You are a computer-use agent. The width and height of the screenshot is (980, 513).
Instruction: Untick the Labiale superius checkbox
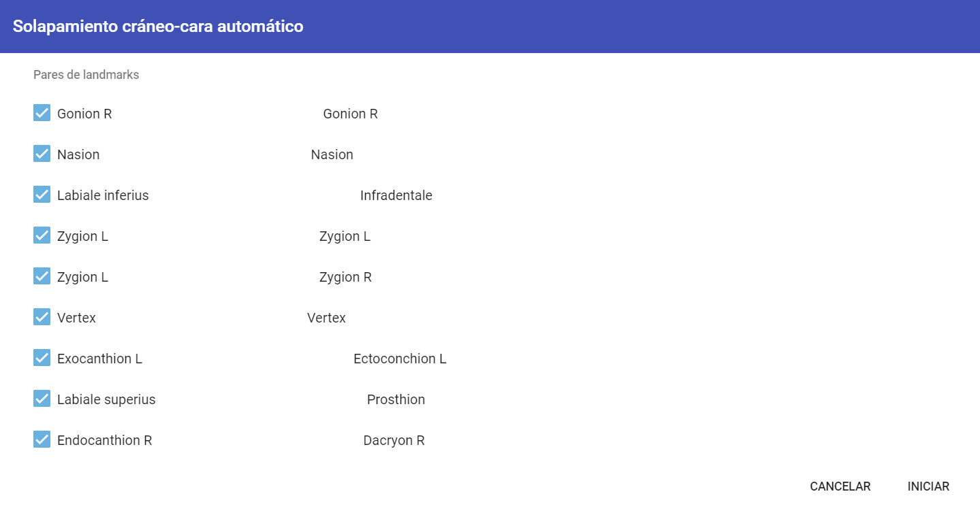click(42, 399)
